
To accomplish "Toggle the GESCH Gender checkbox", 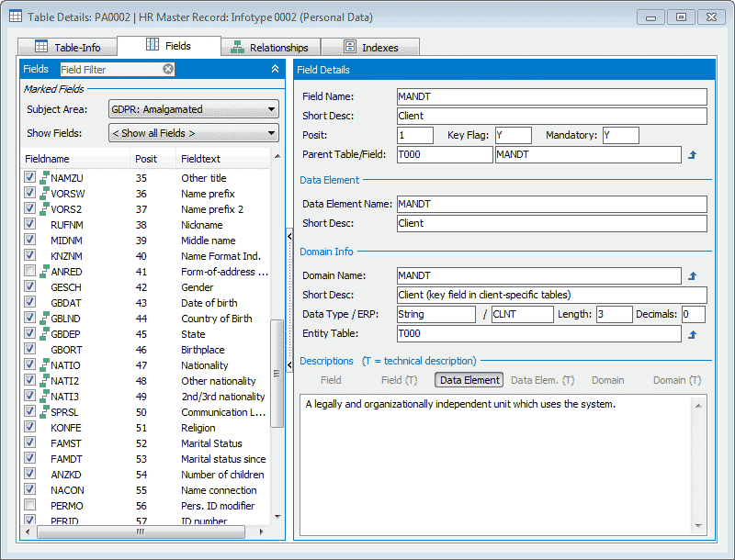I will [29, 286].
